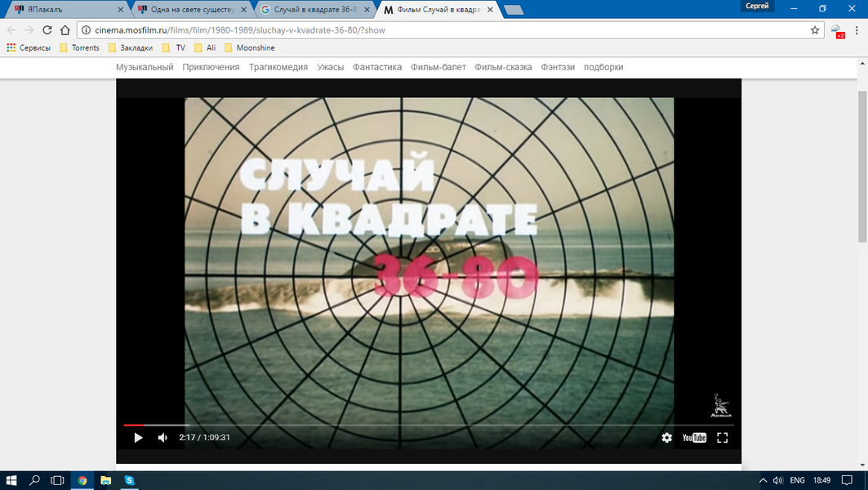Close the Фильм Случай в квадрате tab
868x490 pixels.
click(x=490, y=10)
